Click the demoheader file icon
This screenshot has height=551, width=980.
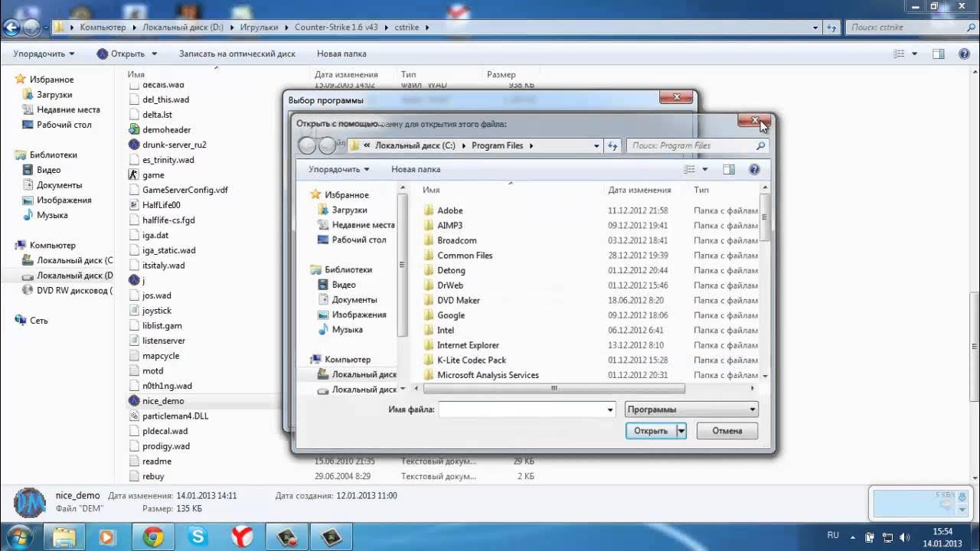[x=134, y=130]
